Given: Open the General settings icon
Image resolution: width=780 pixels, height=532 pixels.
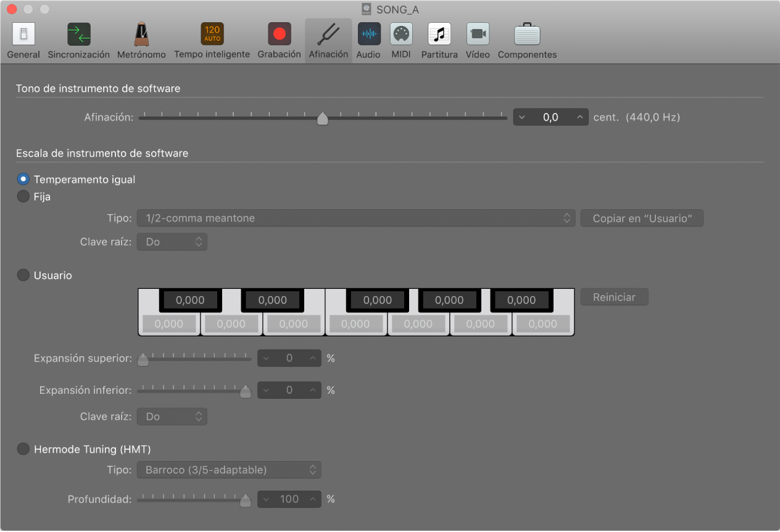Looking at the screenshot, I should coord(23,35).
